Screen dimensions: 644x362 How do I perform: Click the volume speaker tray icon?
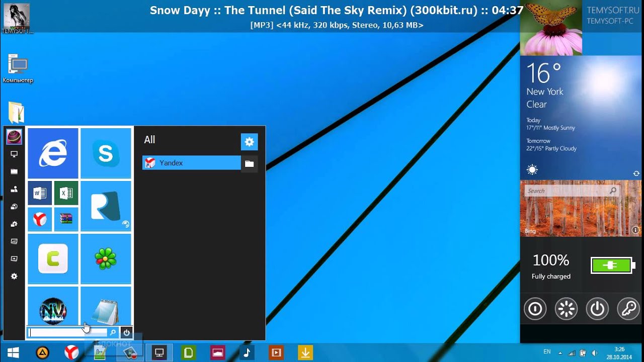coord(595,352)
